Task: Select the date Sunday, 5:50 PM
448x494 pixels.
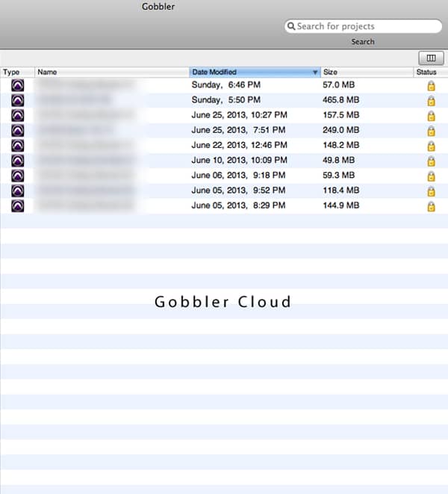Action: pyautogui.click(x=226, y=100)
